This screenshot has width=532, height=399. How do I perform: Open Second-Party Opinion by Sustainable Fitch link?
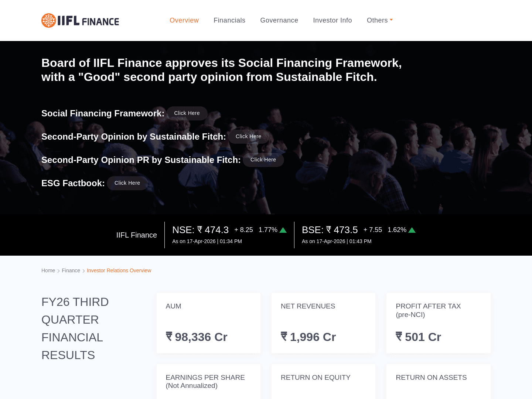(x=249, y=137)
